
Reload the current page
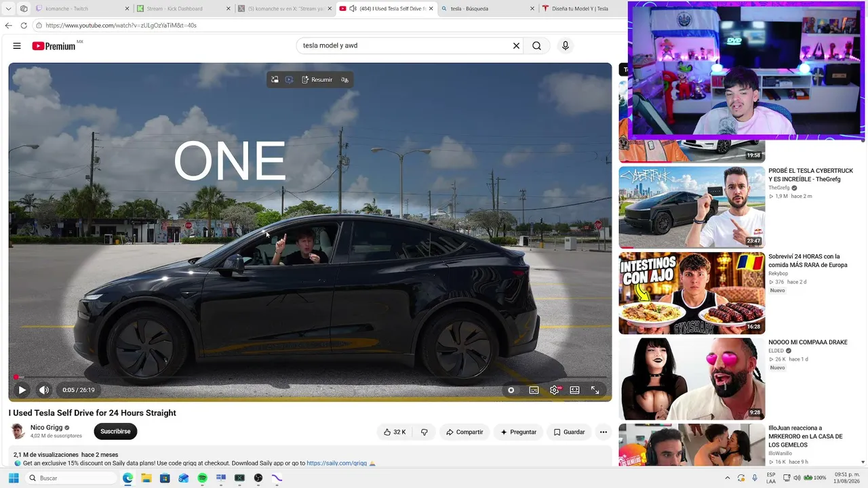coord(24,26)
